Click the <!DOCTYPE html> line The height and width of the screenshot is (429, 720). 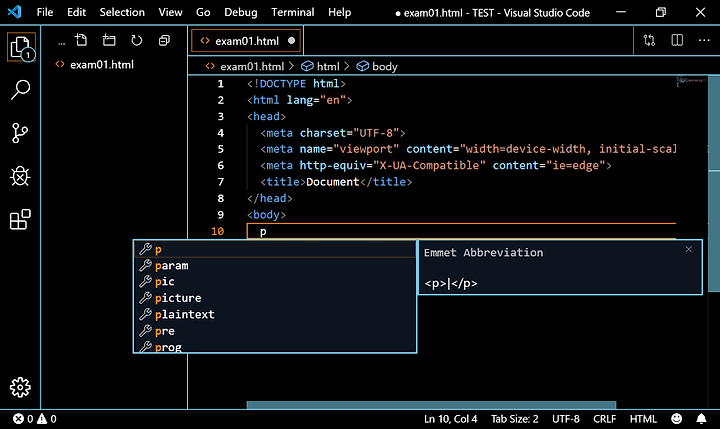point(296,84)
